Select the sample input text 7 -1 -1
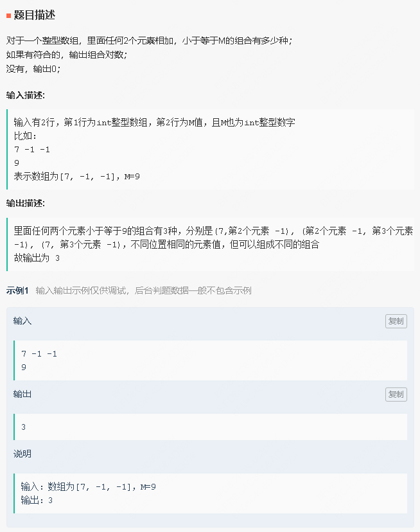Screen dimensions: 420x532 [x=37, y=353]
